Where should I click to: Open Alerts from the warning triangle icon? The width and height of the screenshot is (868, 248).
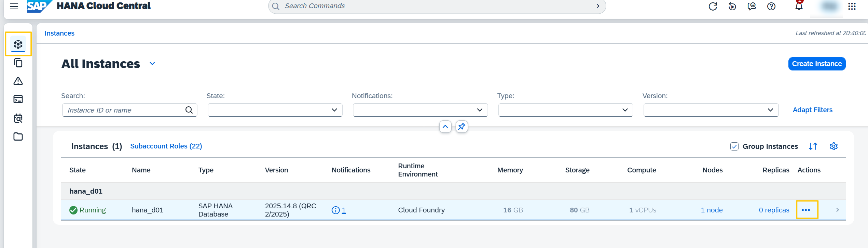pos(18,81)
